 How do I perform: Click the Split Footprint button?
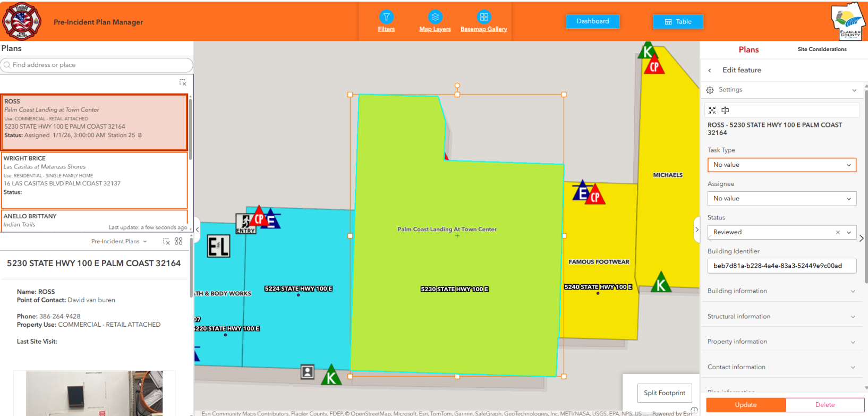(665, 393)
